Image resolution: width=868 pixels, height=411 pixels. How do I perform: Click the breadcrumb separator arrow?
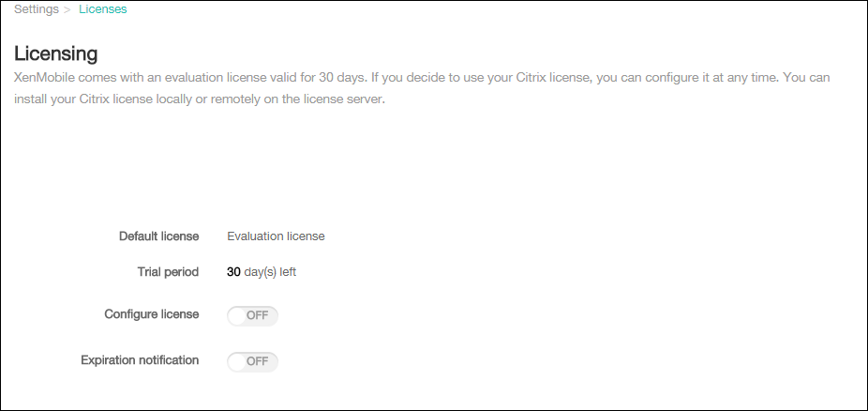coord(67,9)
